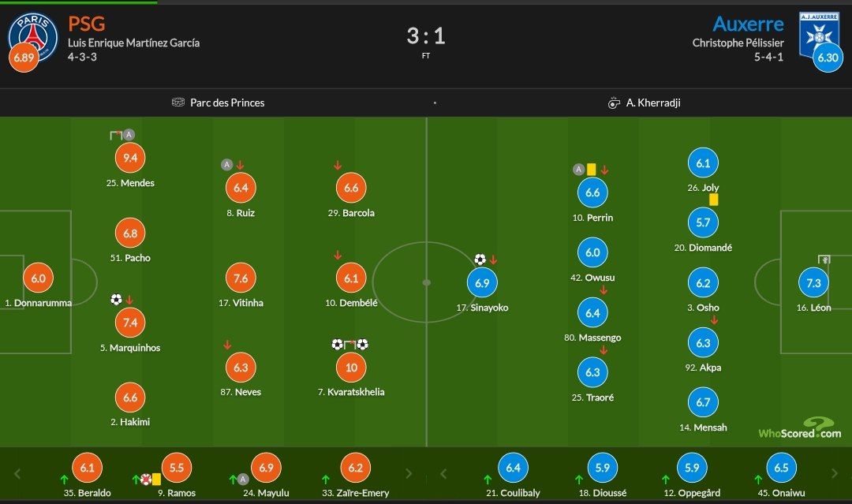Show previous PSG substitutes with left chevron

click(17, 473)
